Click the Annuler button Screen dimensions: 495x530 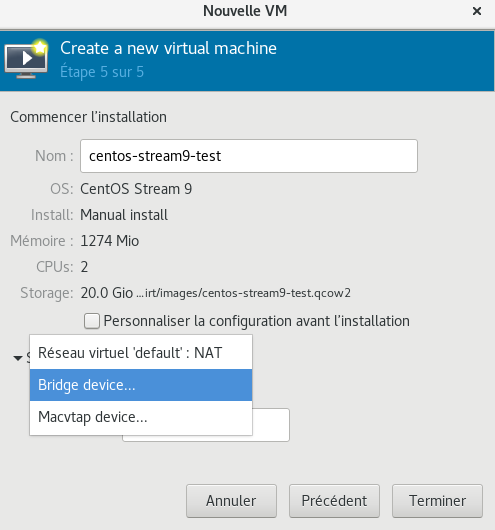[231, 501]
